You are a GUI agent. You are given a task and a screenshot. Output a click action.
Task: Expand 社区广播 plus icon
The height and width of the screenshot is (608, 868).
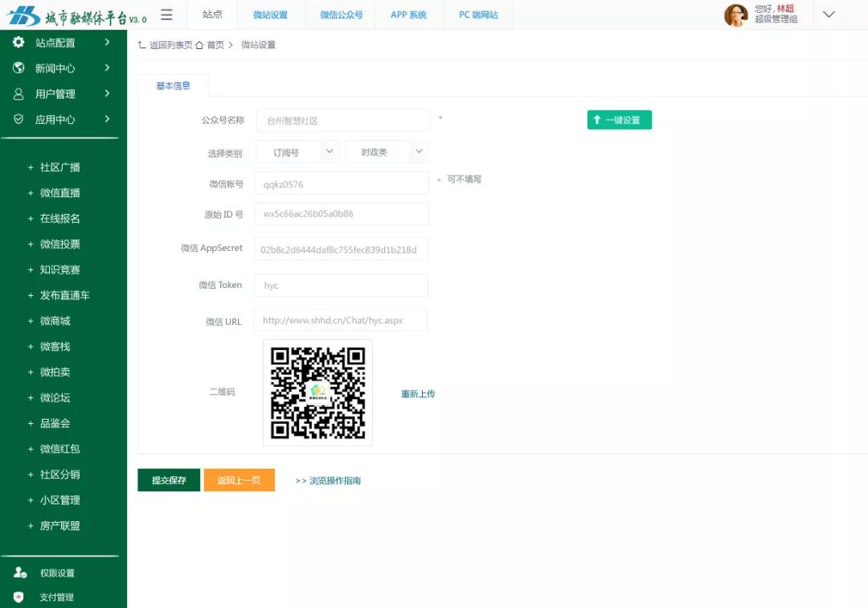pyautogui.click(x=31, y=167)
